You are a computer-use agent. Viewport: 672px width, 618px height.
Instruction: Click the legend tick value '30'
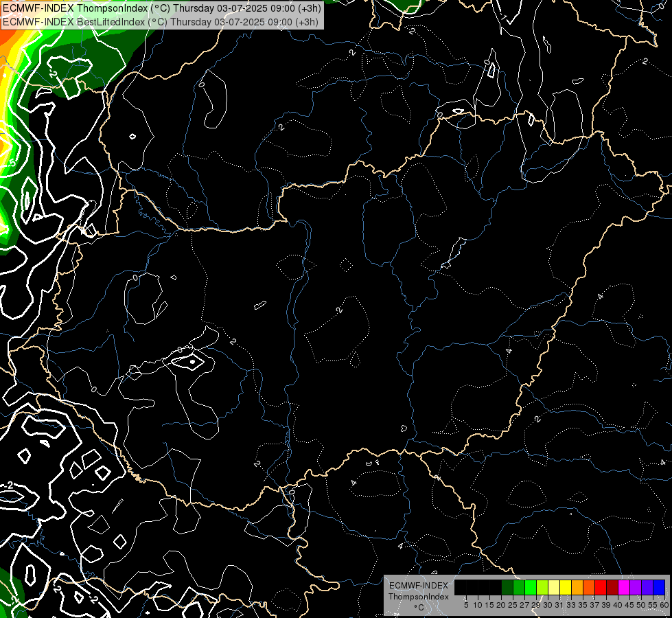[x=548, y=605]
